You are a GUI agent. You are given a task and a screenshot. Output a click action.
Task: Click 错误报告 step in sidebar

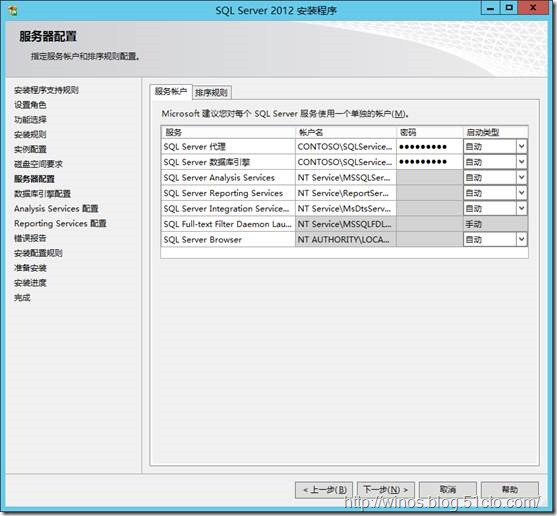coord(30,238)
